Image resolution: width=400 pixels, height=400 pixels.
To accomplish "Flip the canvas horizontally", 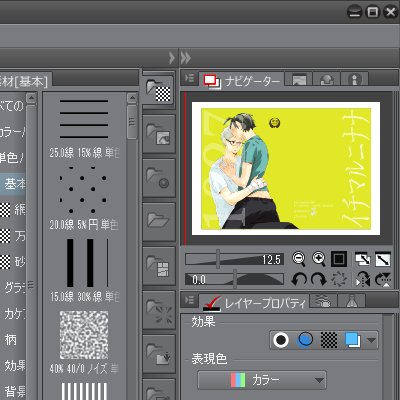I will tap(363, 279).
